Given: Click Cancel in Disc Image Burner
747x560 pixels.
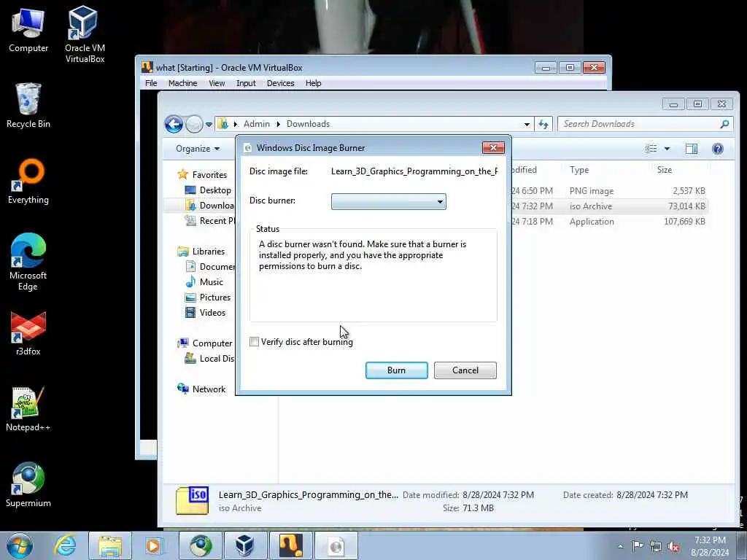Looking at the screenshot, I should (x=465, y=370).
